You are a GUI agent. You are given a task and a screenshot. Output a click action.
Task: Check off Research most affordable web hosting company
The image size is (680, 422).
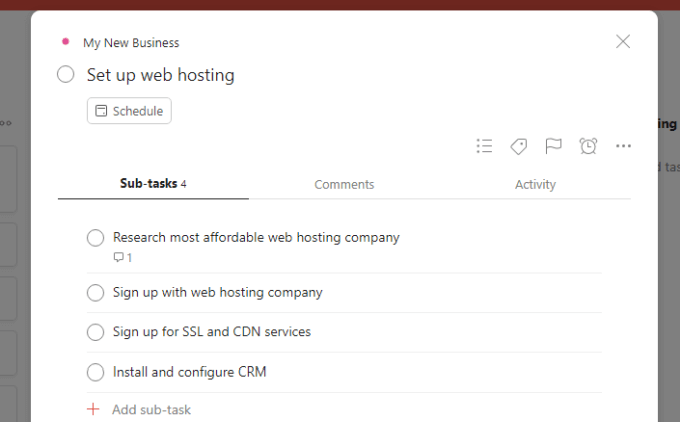[x=95, y=238]
